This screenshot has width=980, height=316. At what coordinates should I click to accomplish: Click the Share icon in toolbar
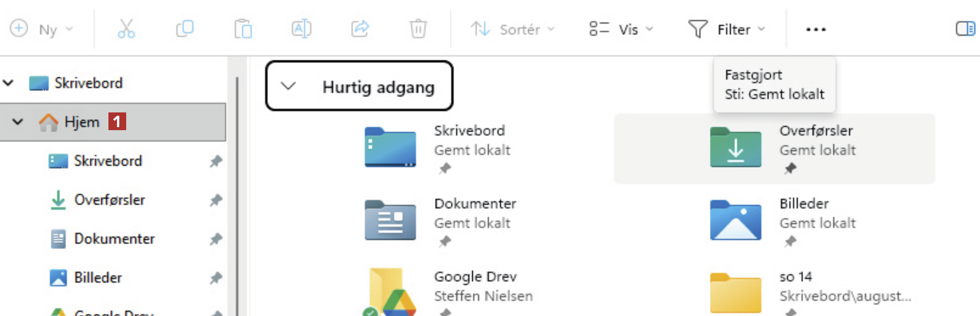[x=360, y=29]
